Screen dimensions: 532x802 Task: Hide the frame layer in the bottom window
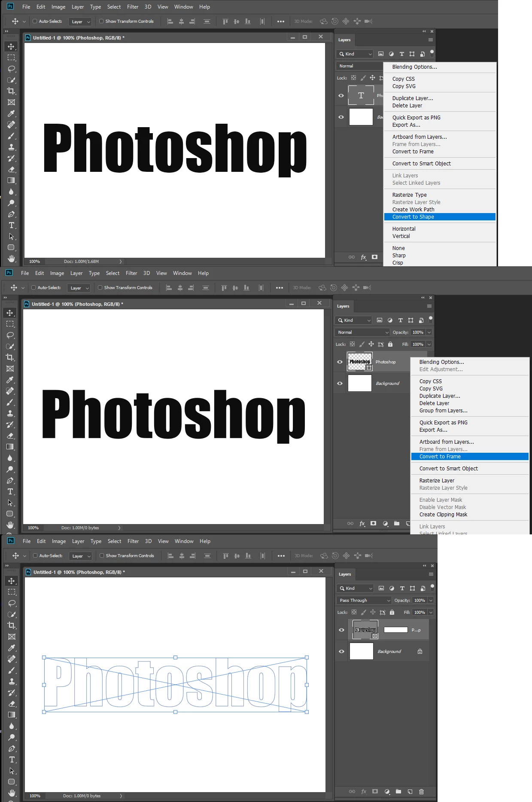[x=342, y=630]
